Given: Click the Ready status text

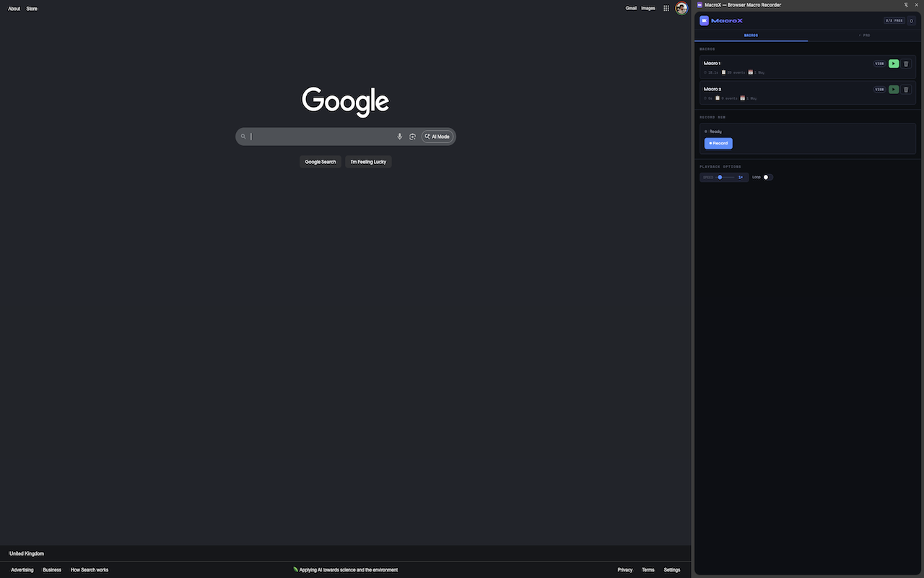Looking at the screenshot, I should (x=715, y=131).
